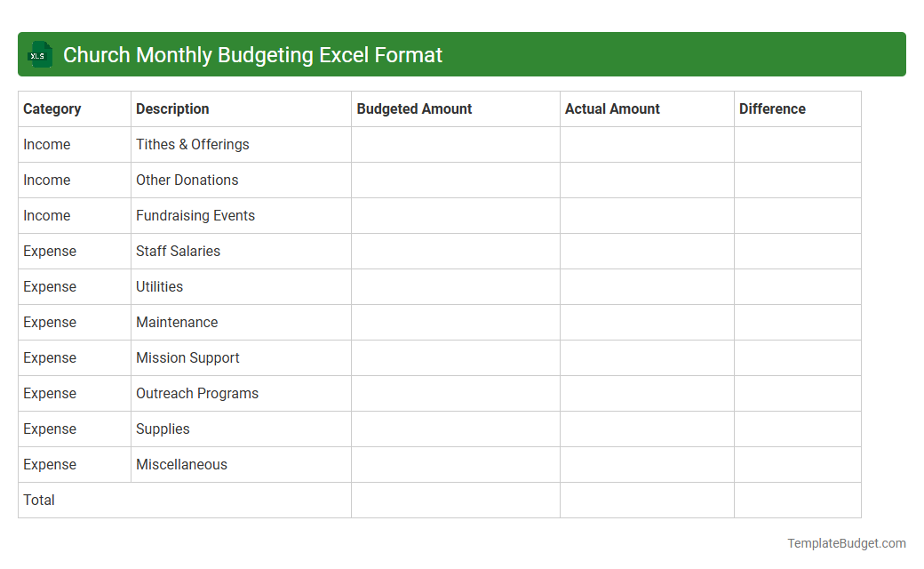
Task: Click the Mission Support row label
Action: point(187,357)
